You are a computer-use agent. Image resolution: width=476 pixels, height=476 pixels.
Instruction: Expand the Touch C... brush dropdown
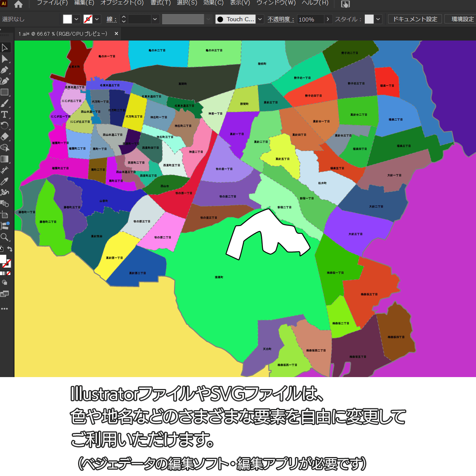260,19
